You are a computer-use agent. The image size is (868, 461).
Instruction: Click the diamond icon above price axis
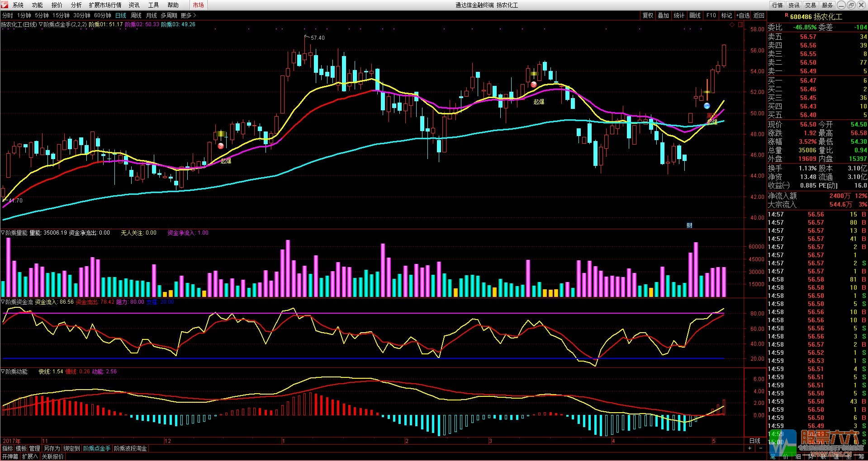(x=732, y=25)
